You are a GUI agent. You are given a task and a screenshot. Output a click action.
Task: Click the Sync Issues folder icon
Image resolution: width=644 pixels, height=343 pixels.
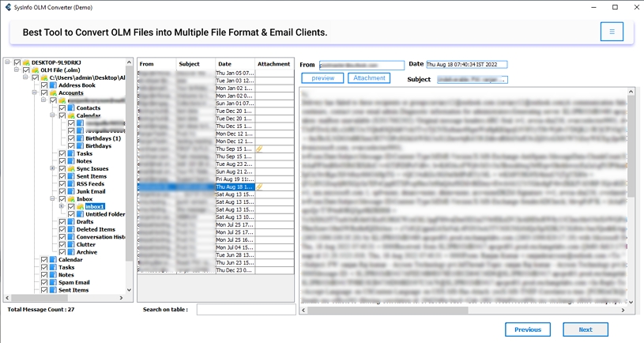click(71, 169)
